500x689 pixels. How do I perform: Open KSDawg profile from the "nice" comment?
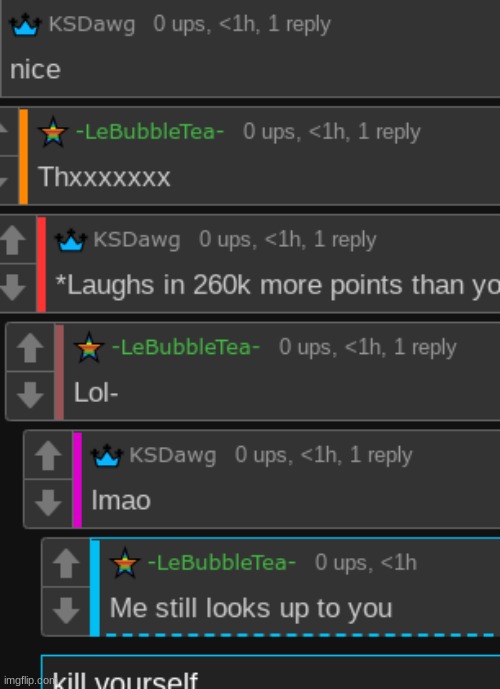(92, 24)
